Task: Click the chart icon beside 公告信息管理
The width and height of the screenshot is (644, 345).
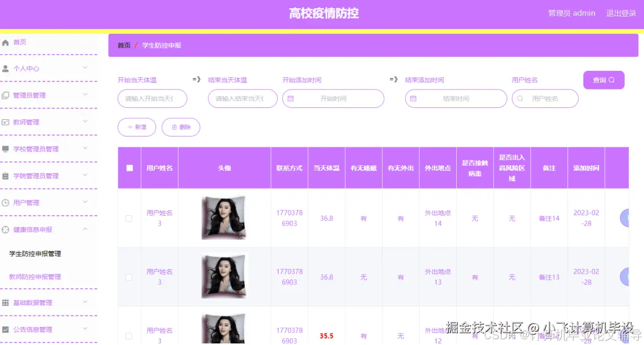Action: [x=6, y=330]
